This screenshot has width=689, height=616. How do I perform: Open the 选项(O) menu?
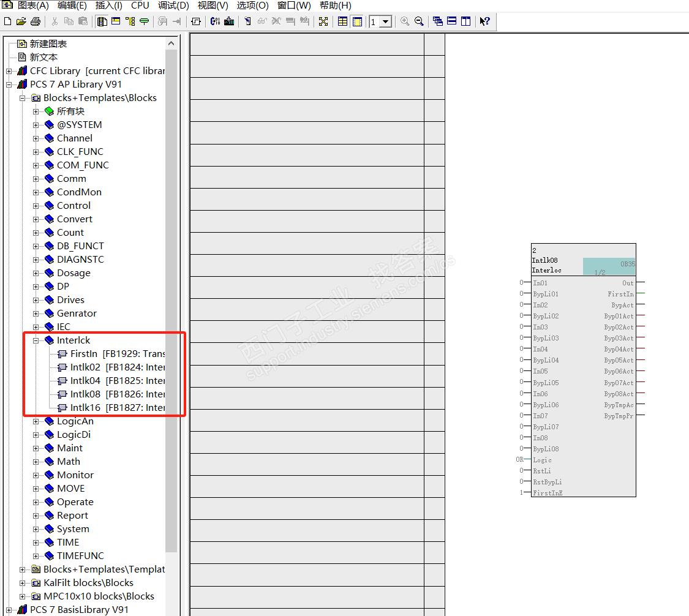tap(253, 6)
